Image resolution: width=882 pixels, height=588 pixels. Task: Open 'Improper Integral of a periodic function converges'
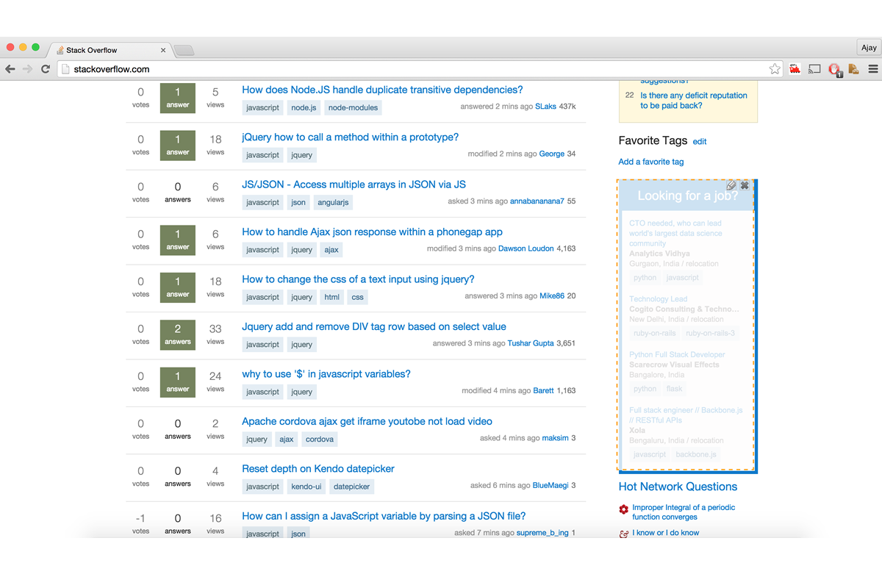pos(684,512)
